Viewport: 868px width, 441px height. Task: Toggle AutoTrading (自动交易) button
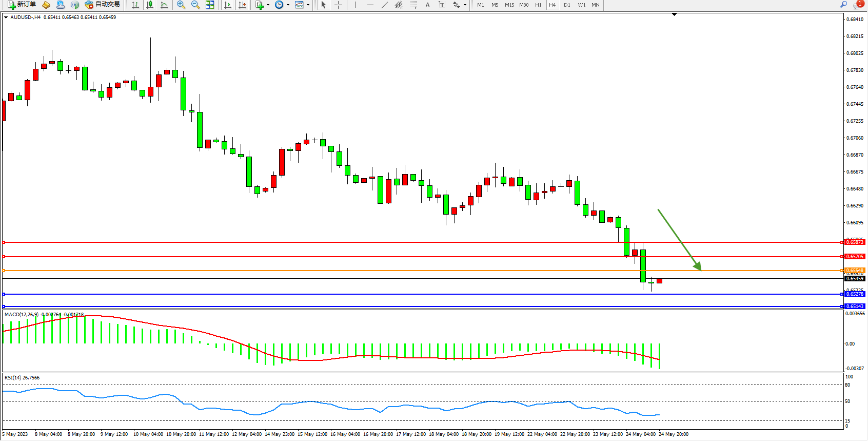pos(103,5)
